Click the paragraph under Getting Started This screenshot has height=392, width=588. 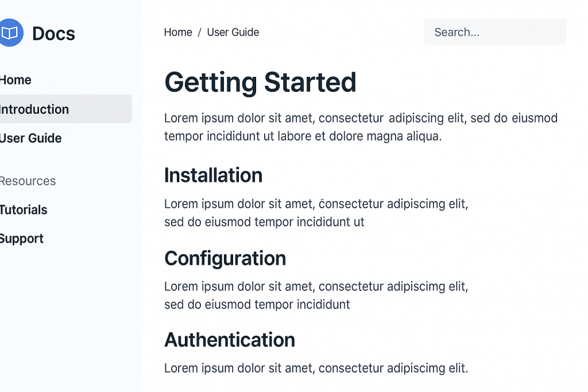360,127
